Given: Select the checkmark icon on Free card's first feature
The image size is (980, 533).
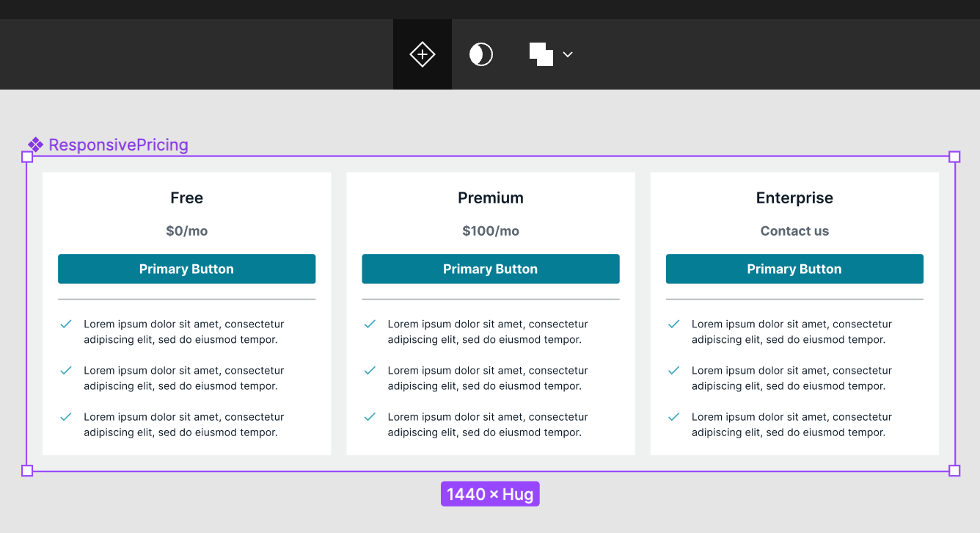Looking at the screenshot, I should pos(65,324).
